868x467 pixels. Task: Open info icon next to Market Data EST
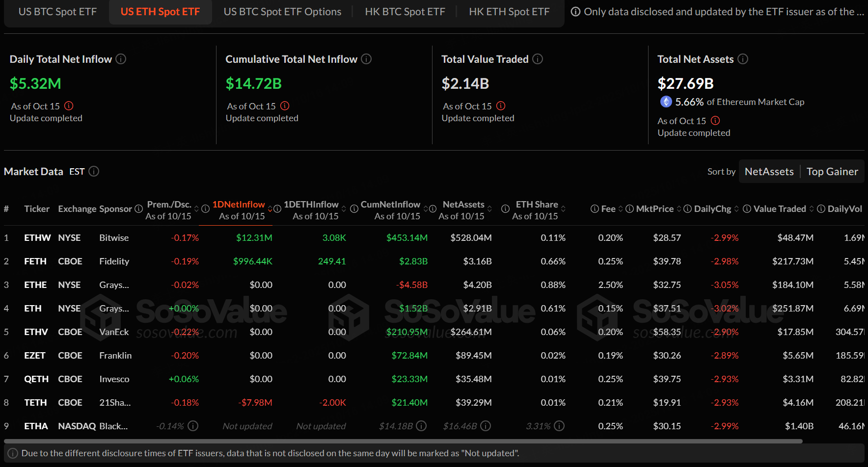coord(94,171)
